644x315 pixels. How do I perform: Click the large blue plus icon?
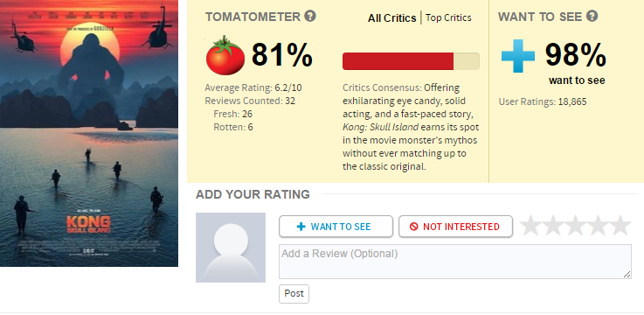point(518,56)
